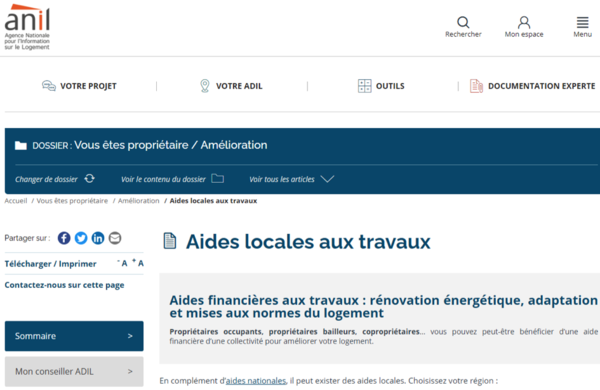Click the speech bubbles Votre Projet icon
The image size is (600, 390).
[49, 86]
